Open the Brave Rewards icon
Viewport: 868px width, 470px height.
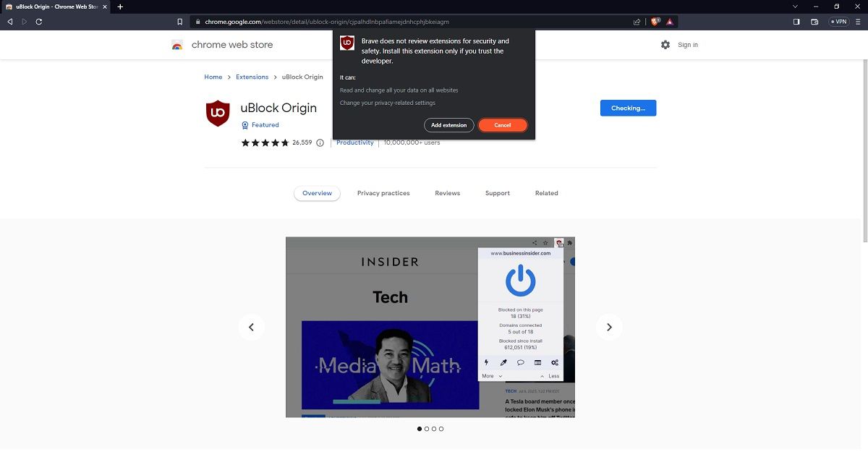[x=669, y=22]
